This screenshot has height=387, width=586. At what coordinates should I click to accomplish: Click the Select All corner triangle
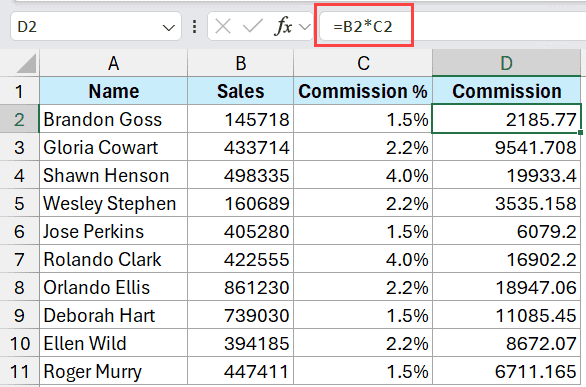tap(27, 64)
